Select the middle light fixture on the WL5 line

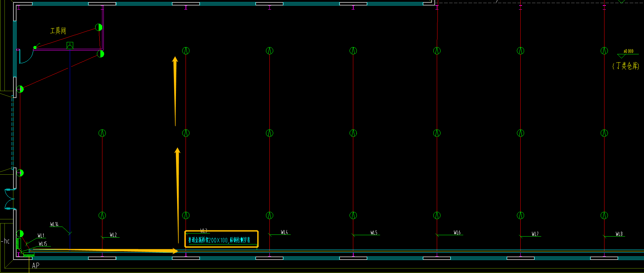tap(353, 133)
